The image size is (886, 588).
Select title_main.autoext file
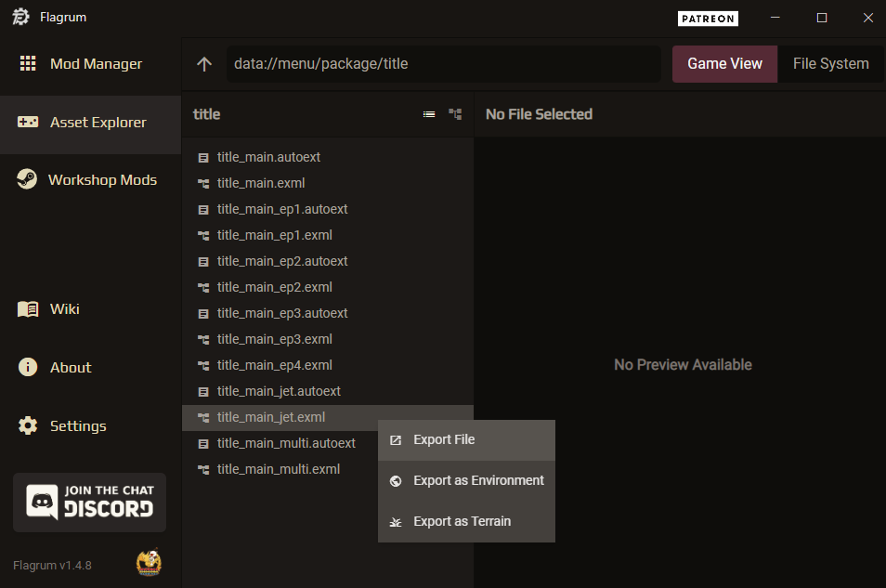coord(328,157)
